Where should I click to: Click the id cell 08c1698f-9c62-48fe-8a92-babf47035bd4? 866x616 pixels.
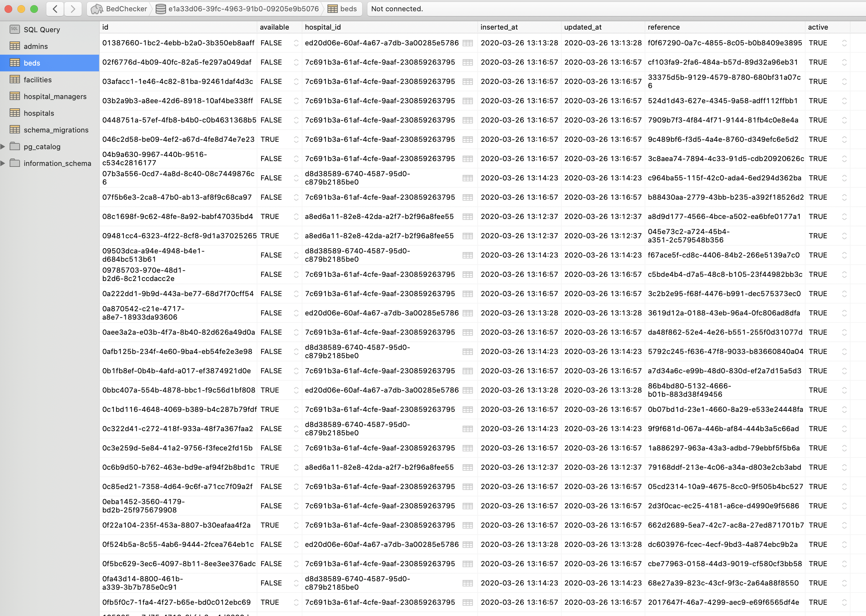coord(177,217)
